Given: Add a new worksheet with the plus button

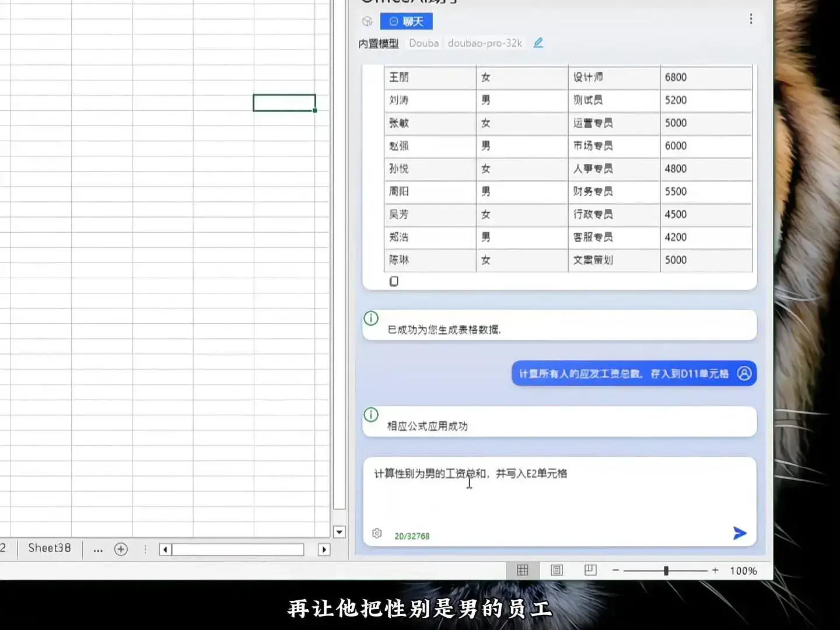Looking at the screenshot, I should 121,549.
